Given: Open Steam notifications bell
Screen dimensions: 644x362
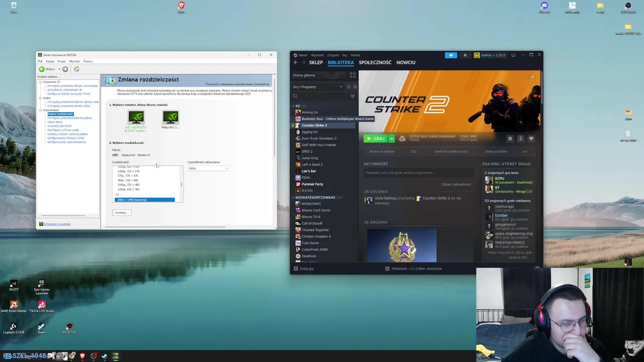Looking at the screenshot, I should [x=465, y=55].
